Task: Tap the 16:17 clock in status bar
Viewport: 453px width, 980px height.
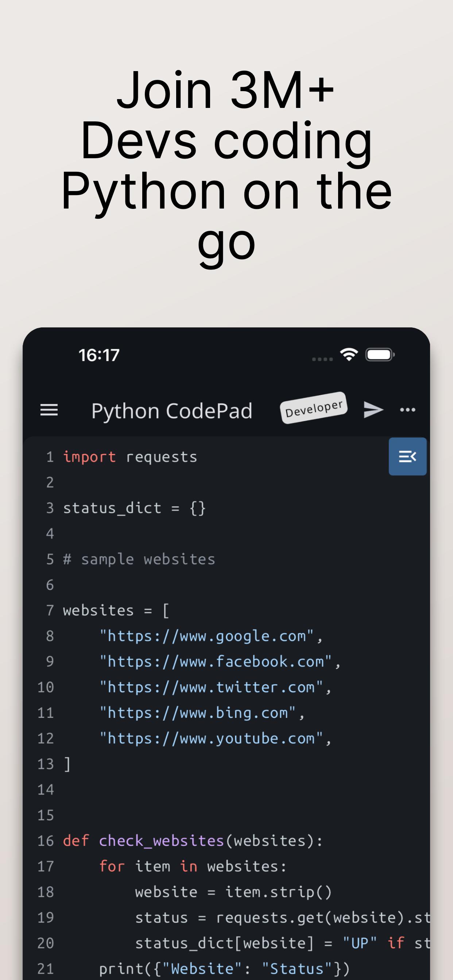Action: (99, 355)
